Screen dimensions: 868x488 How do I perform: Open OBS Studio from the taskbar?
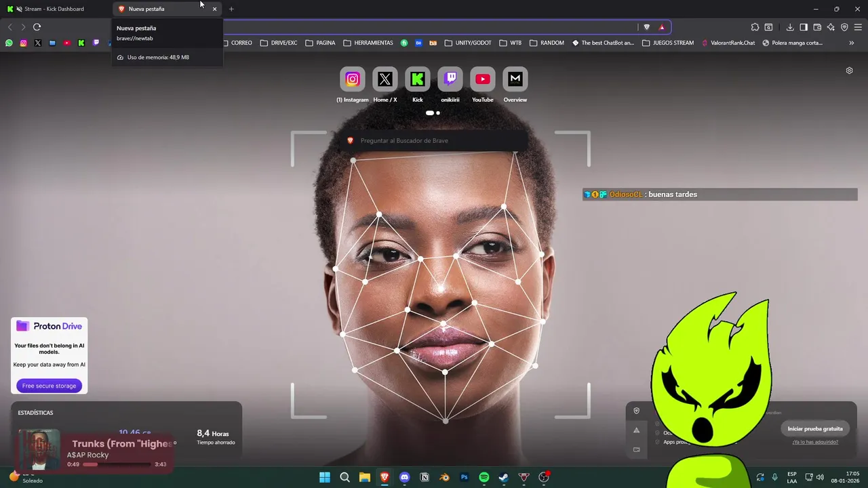[544, 477]
